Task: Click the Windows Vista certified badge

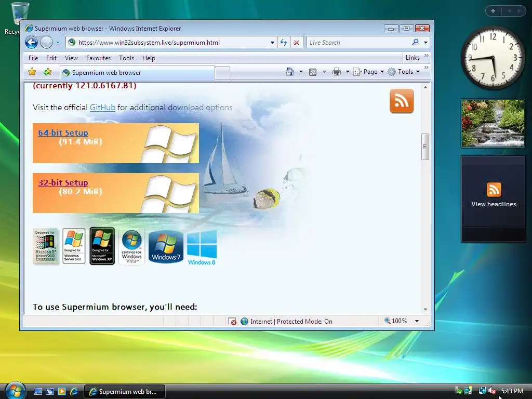Action: (x=131, y=247)
